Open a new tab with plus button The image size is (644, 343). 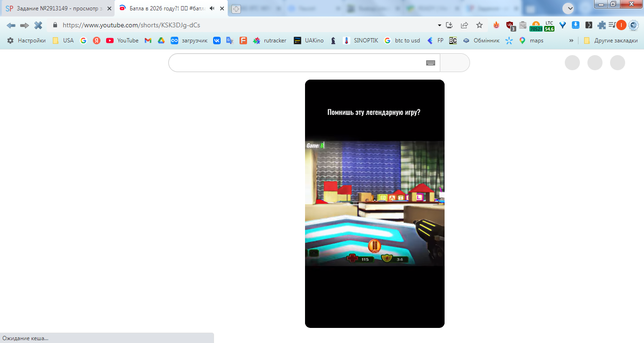pos(236,9)
